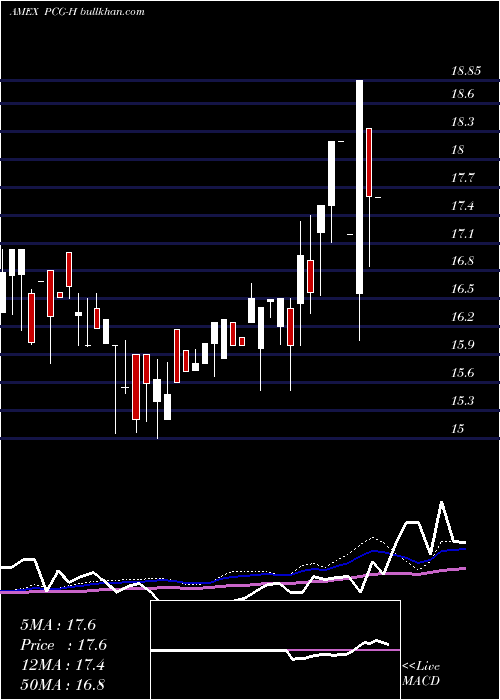Viewport: 500px width, 700px height.
Task: Select the 18.3 price axis label
Action: pyautogui.click(x=462, y=121)
